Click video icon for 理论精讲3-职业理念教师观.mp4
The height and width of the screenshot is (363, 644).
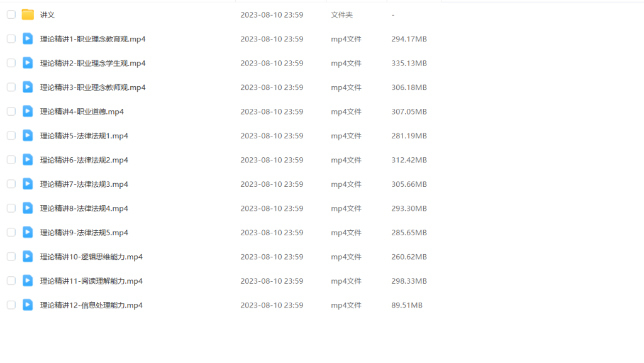coord(28,87)
